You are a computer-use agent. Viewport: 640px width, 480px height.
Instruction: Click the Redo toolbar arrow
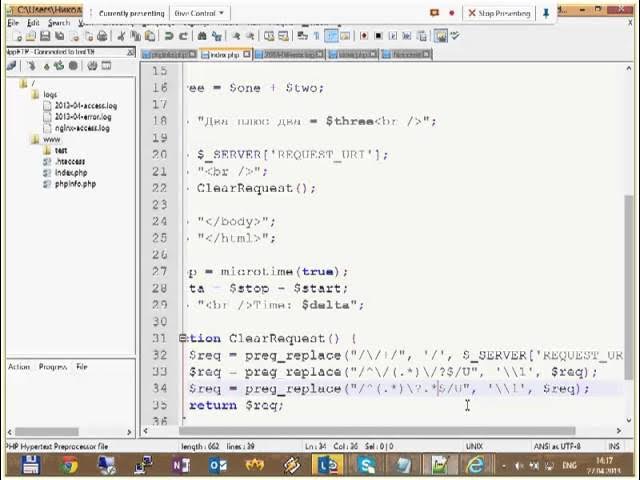[183, 36]
